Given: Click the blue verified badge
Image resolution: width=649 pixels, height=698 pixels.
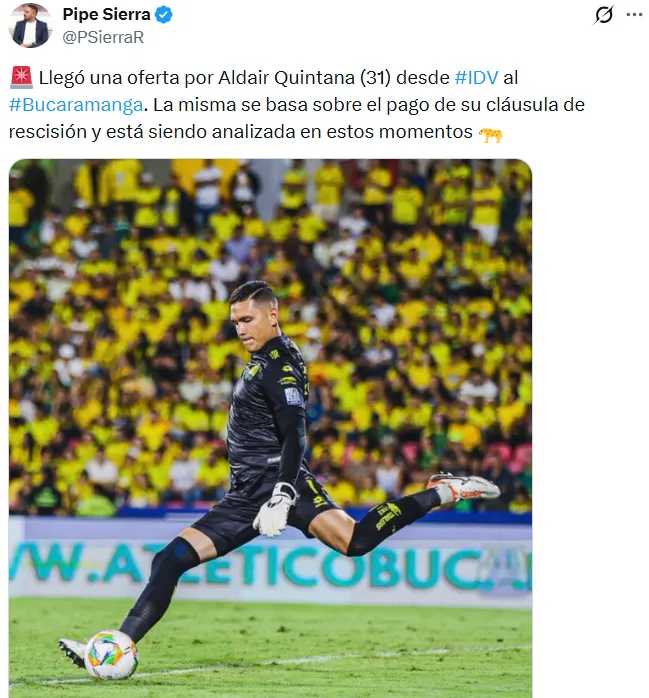Looking at the screenshot, I should (164, 15).
